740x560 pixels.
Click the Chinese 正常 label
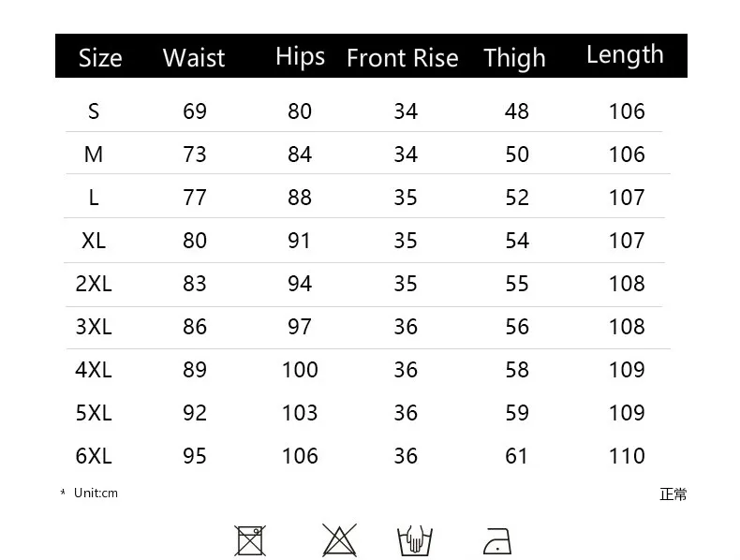tap(673, 494)
